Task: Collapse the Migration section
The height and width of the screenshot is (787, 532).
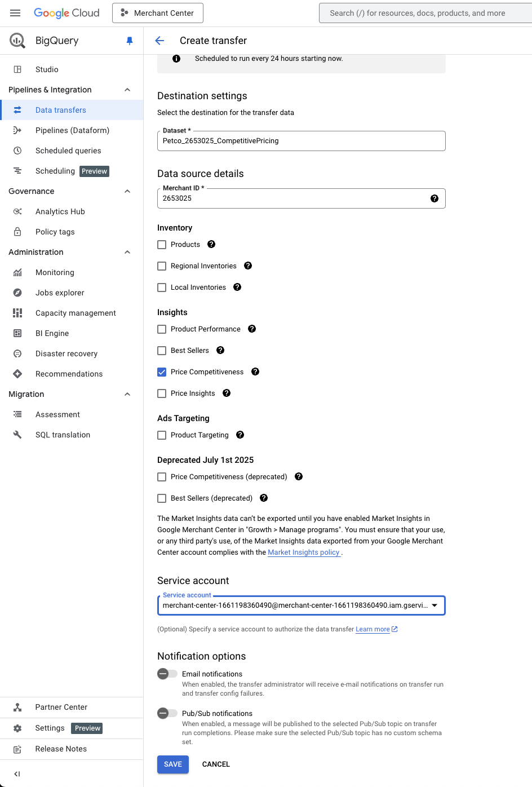Action: tap(127, 393)
